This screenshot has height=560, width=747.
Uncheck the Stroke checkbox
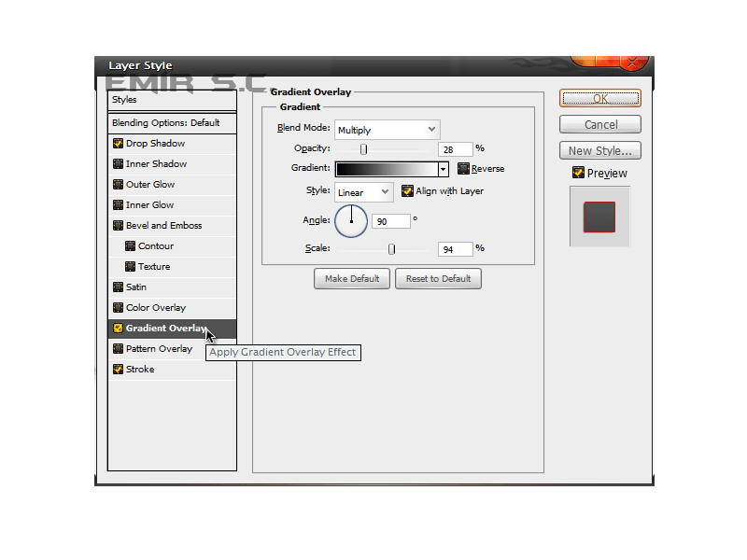pyautogui.click(x=118, y=369)
